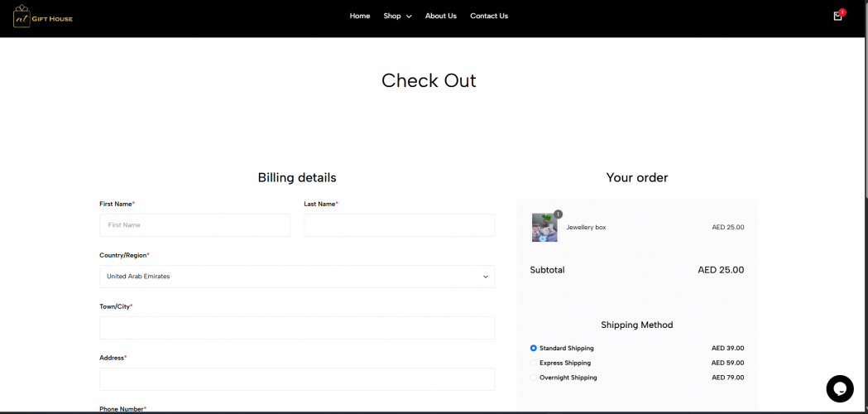Click the Jewellery box product name
This screenshot has height=414, width=868.
[586, 228]
